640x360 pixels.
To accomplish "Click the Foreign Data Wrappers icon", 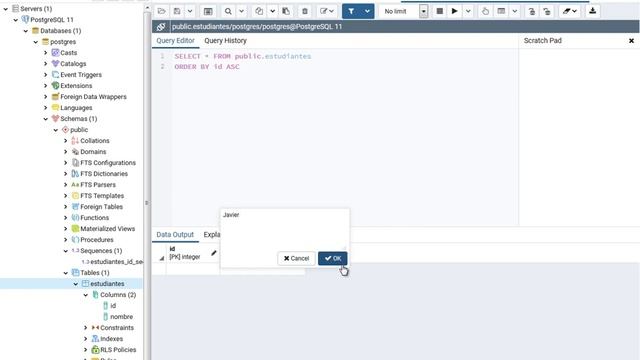I will 56,97.
